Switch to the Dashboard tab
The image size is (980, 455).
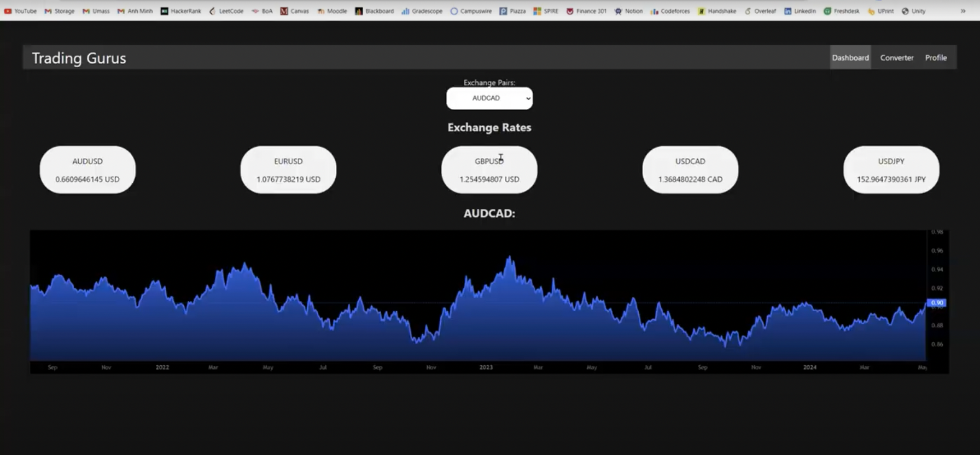coord(850,57)
